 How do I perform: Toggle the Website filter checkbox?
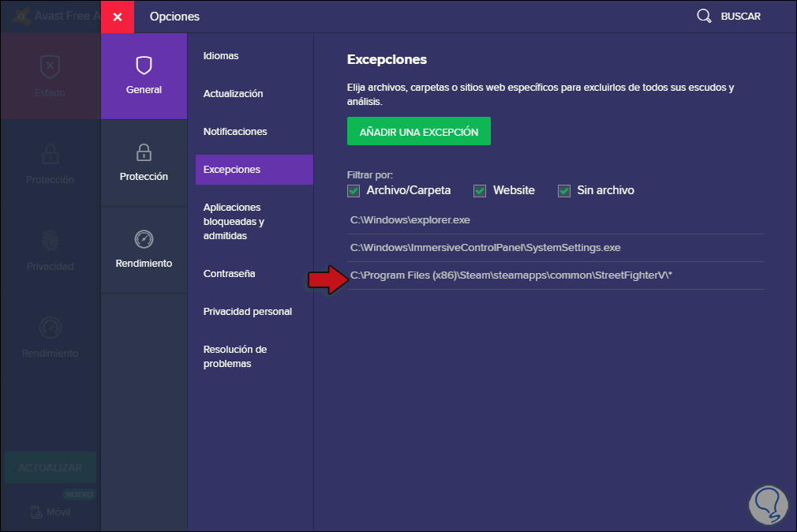(480, 190)
